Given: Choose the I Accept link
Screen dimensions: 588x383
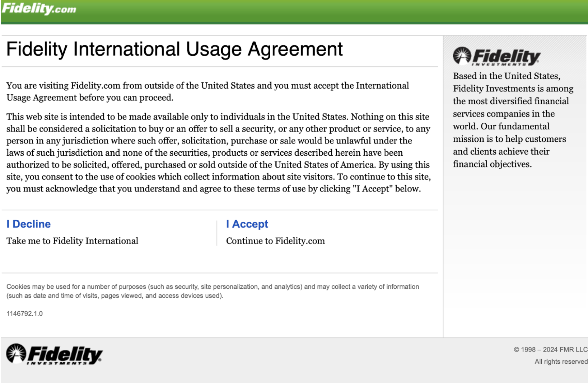Looking at the screenshot, I should click(x=247, y=224).
